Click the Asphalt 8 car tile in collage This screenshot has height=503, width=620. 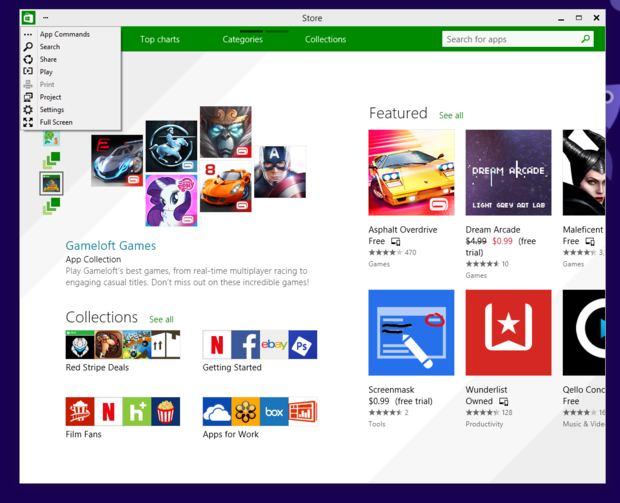[x=117, y=161]
